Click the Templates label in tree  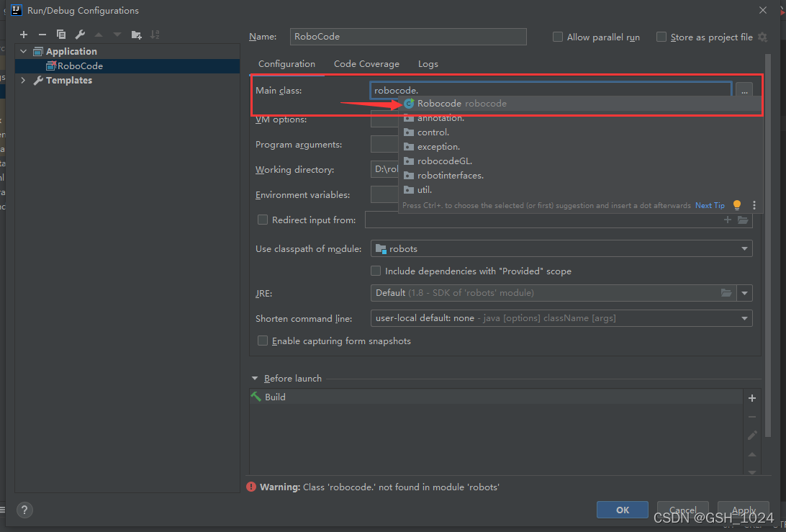pos(68,80)
